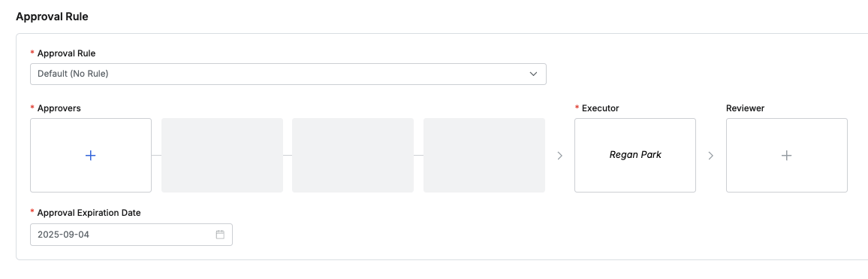Click the gray plus in the Reviewer box
This screenshot has height=279, width=868.
point(786,156)
